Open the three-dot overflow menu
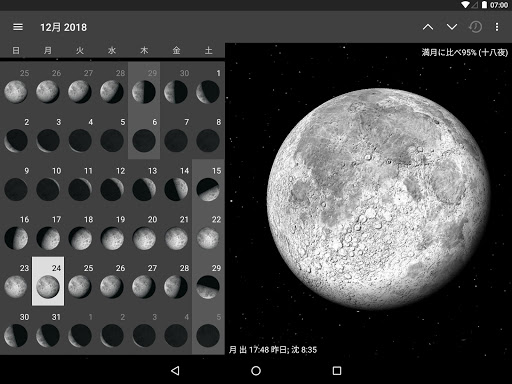The width and height of the screenshot is (512, 384). tap(497, 27)
